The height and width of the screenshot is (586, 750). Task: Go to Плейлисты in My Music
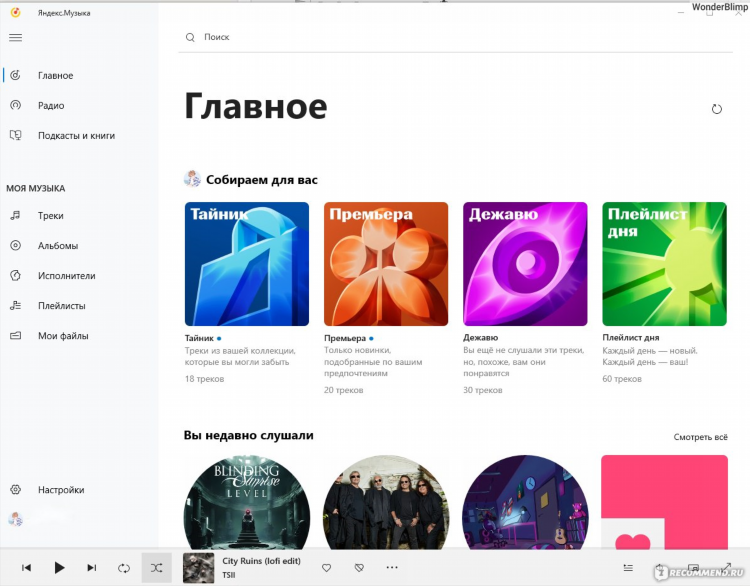click(x=79, y=306)
